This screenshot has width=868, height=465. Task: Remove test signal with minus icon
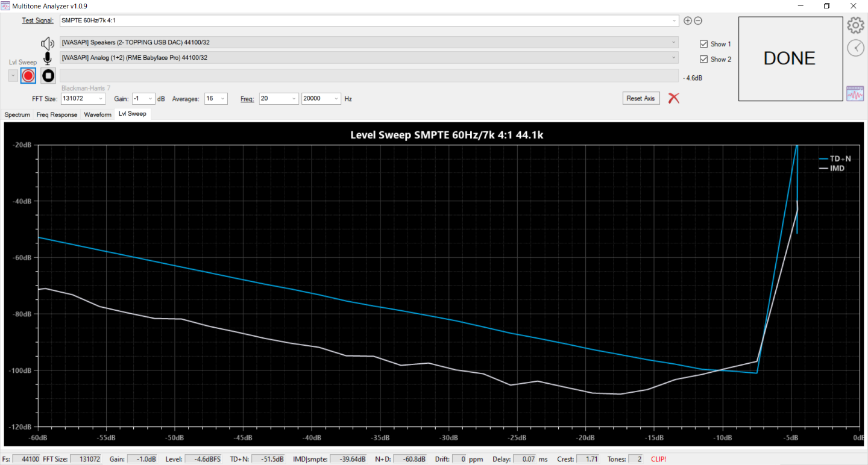698,20
